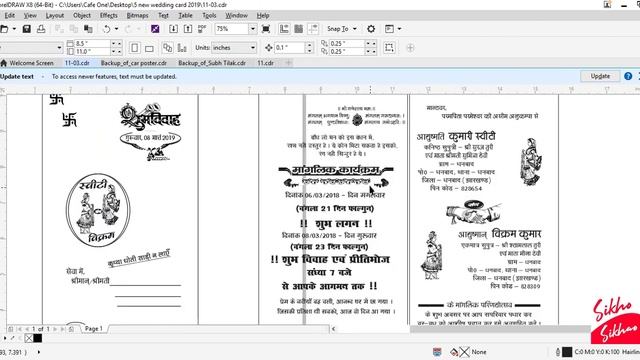Select the Page 1 tab

[x=93, y=329]
